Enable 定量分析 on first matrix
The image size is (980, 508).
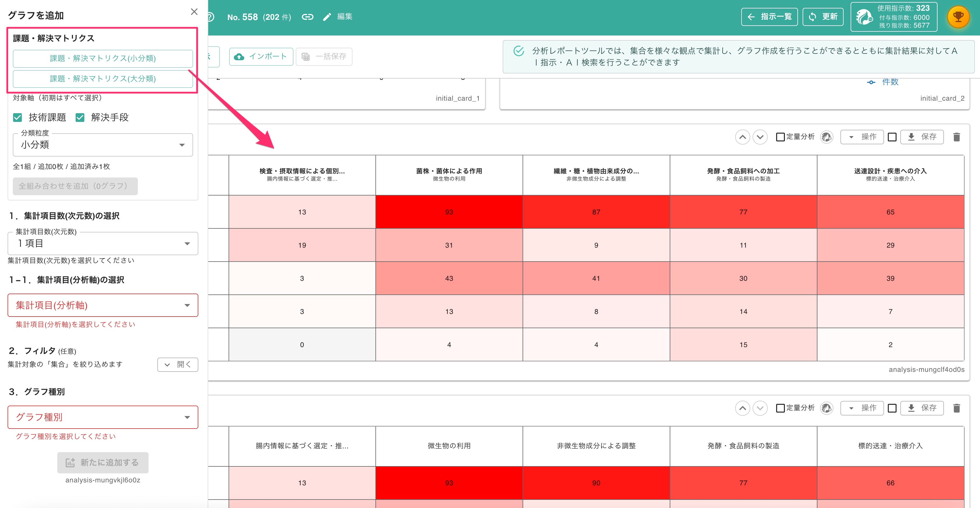pyautogui.click(x=780, y=137)
